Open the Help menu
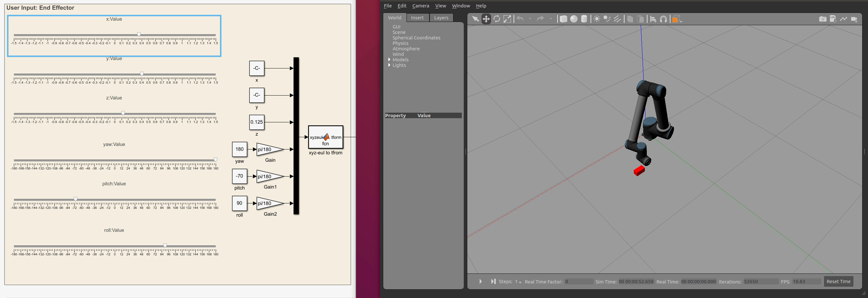 (x=481, y=6)
